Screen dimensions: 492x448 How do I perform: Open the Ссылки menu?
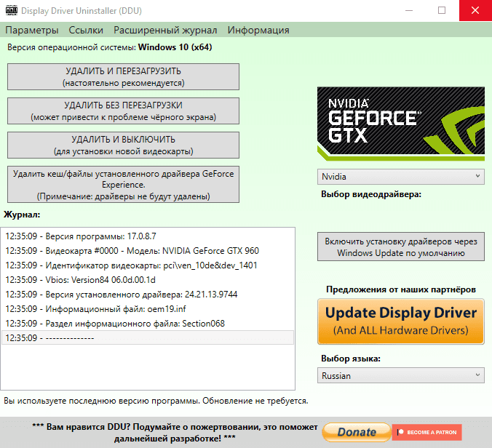86,30
